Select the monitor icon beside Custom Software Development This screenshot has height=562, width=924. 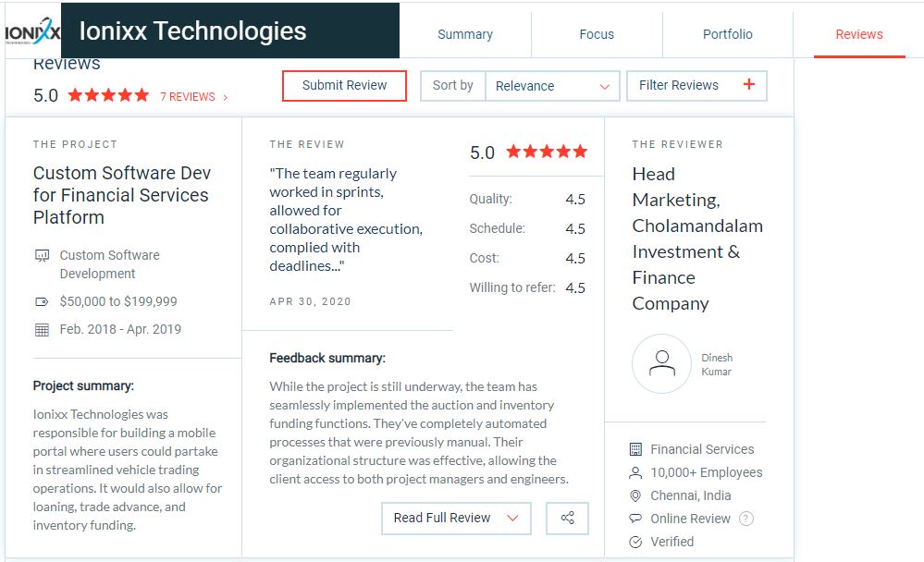[41, 255]
